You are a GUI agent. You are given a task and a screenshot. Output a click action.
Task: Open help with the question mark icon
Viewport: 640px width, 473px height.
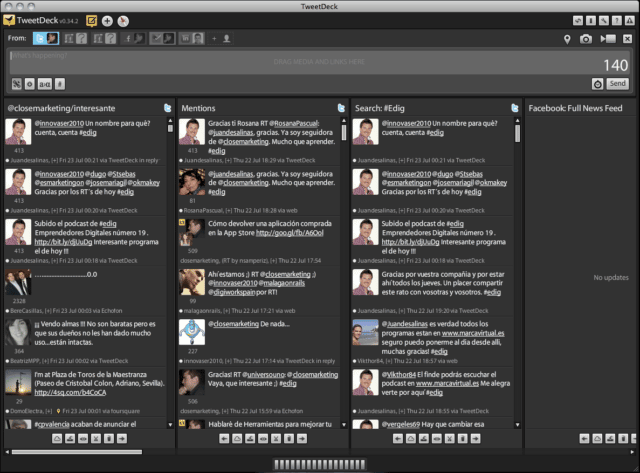617,20
